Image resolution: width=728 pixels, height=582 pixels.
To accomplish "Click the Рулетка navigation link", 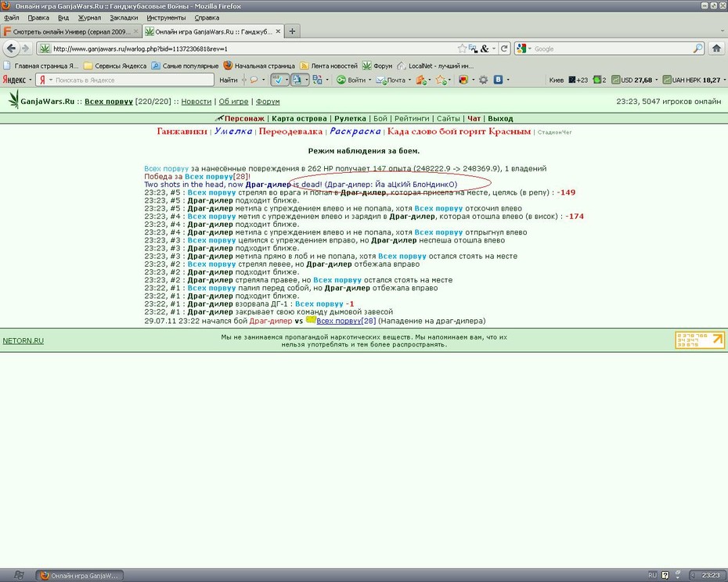I will (350, 118).
